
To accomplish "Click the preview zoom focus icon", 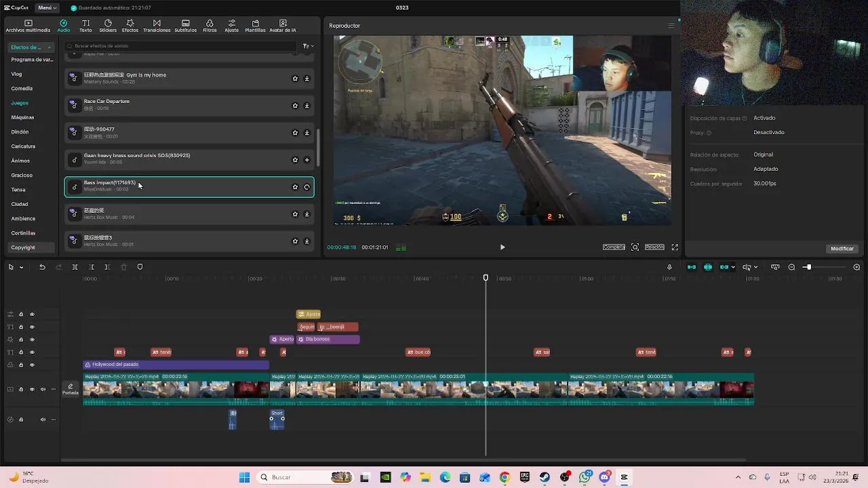I will click(635, 247).
